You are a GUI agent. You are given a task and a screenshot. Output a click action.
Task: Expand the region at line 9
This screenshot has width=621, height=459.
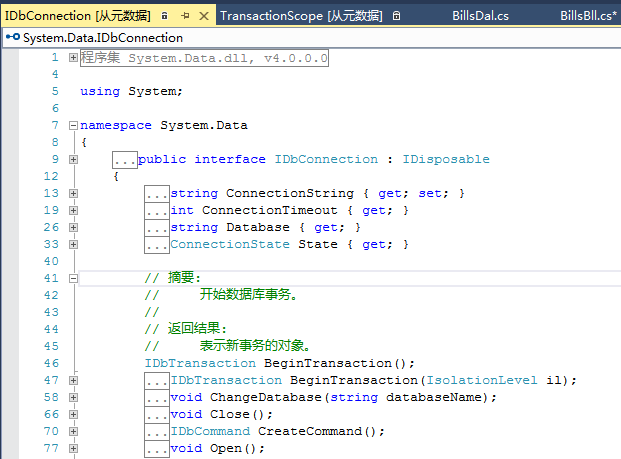click(x=73, y=160)
